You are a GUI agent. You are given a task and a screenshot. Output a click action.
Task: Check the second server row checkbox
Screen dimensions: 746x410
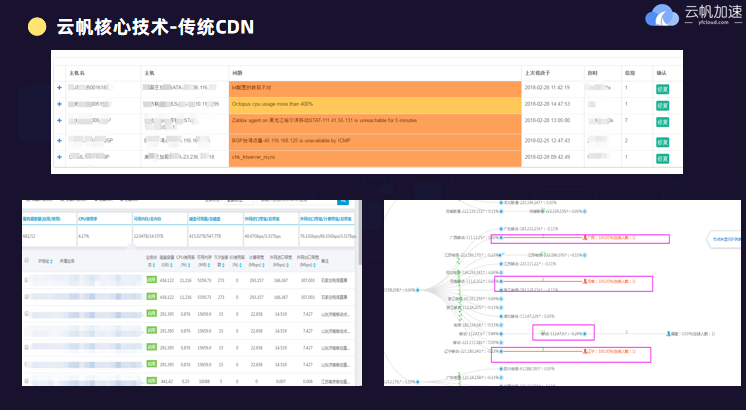coord(27,297)
